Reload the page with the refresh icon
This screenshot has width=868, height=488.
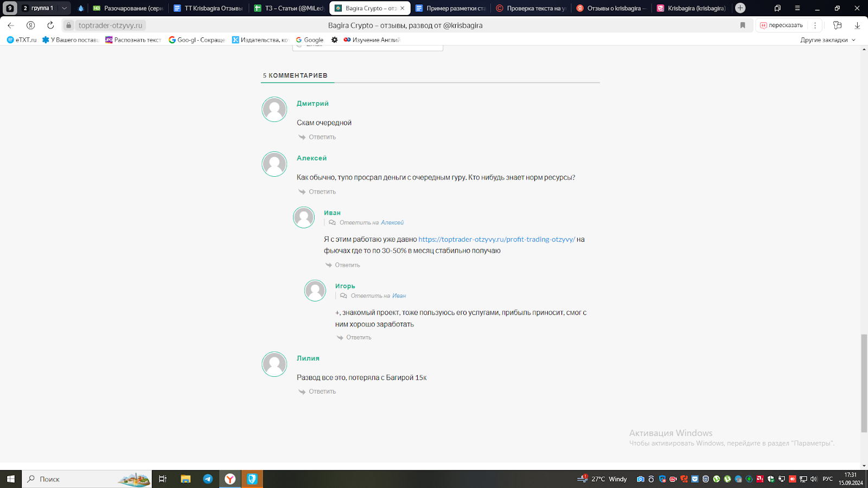point(50,25)
